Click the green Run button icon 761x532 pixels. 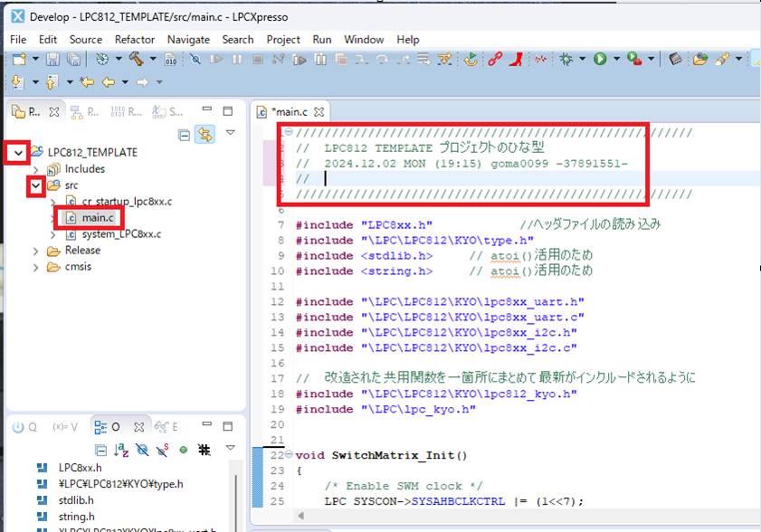click(599, 60)
